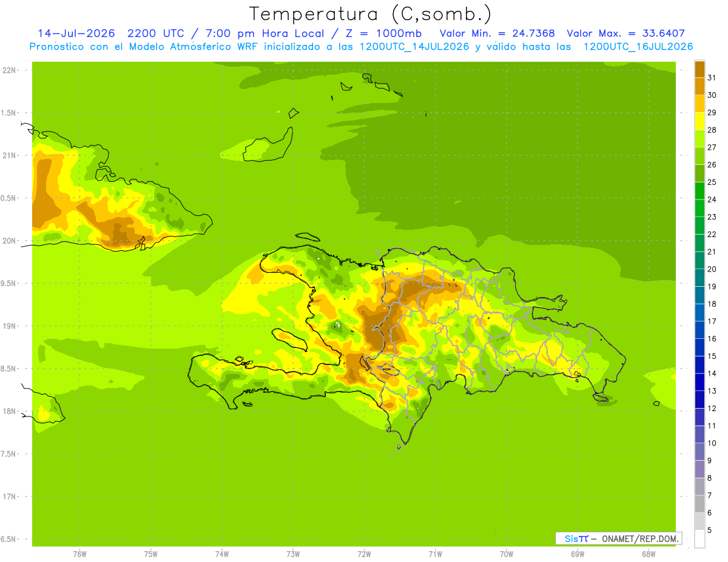Click "7:00 pm Hora Local" in header
The height and width of the screenshot is (562, 728).
coord(264,33)
